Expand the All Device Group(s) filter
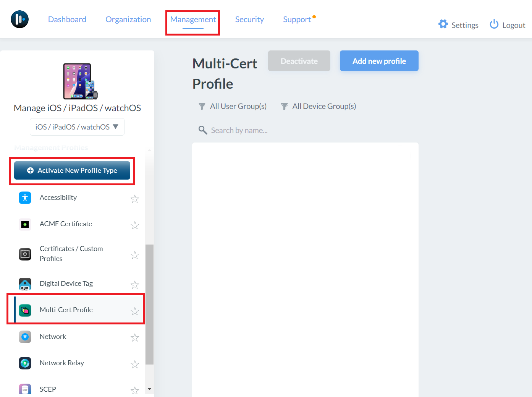 pyautogui.click(x=318, y=107)
